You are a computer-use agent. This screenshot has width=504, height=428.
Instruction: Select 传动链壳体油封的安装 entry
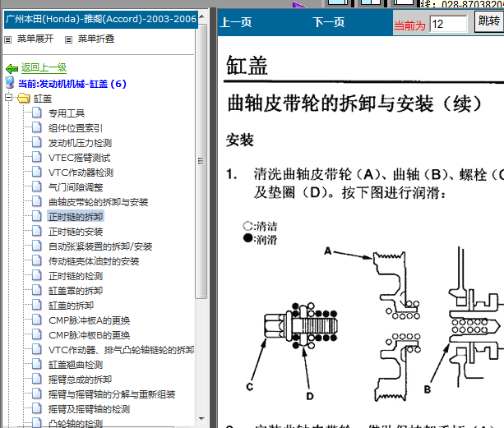(94, 261)
